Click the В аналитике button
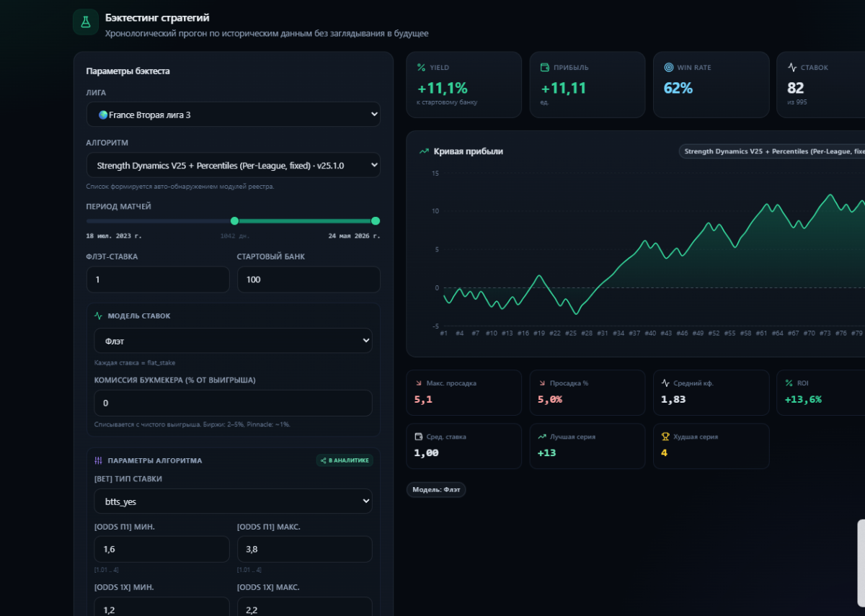Image resolution: width=865 pixels, height=616 pixels. (x=345, y=460)
